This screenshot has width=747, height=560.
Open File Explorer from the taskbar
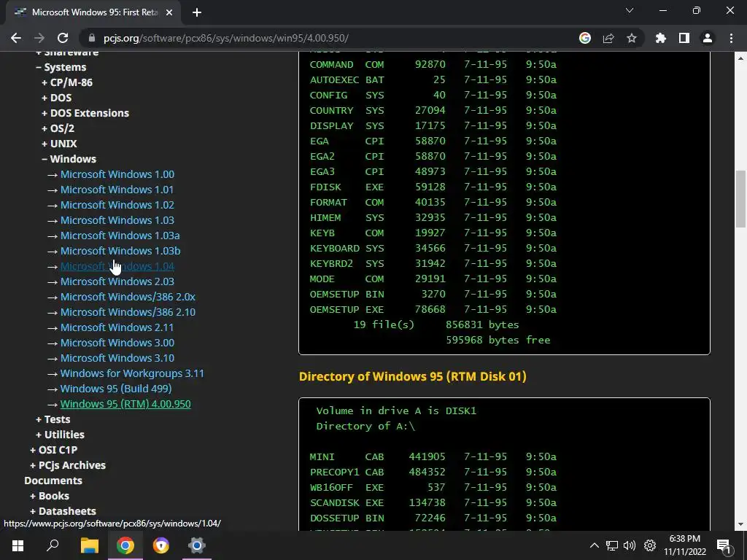[x=89, y=545]
